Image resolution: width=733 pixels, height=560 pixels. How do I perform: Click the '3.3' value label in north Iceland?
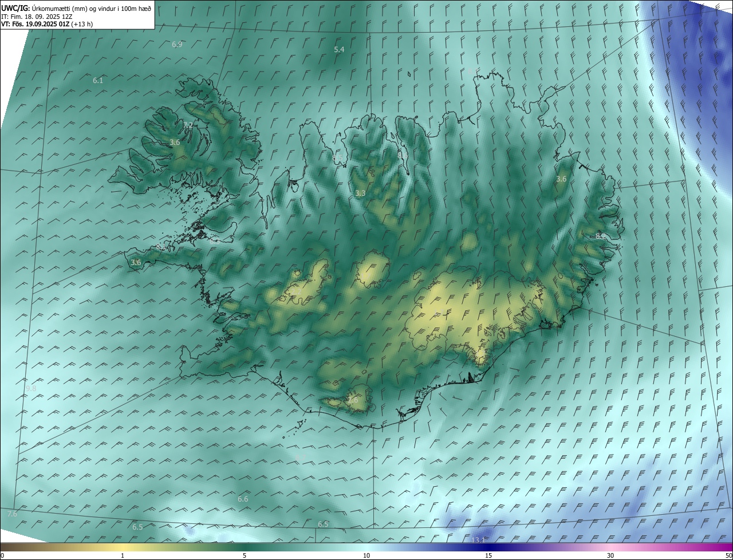360,194
